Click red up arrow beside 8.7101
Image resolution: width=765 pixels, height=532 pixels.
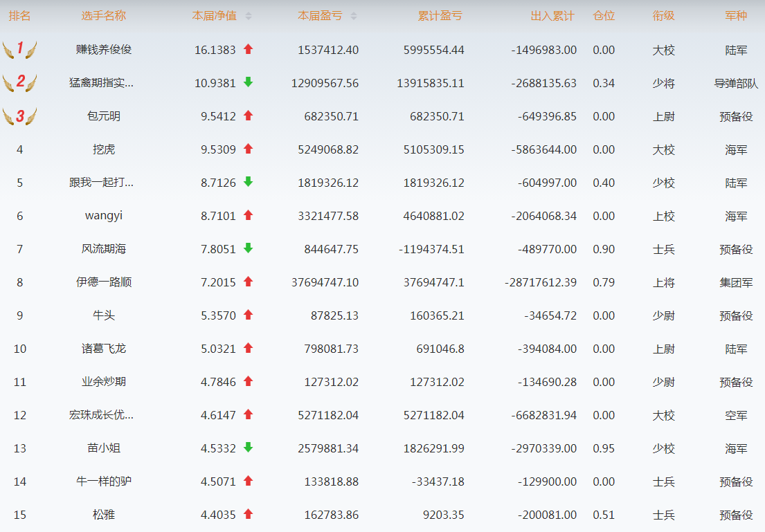point(249,215)
